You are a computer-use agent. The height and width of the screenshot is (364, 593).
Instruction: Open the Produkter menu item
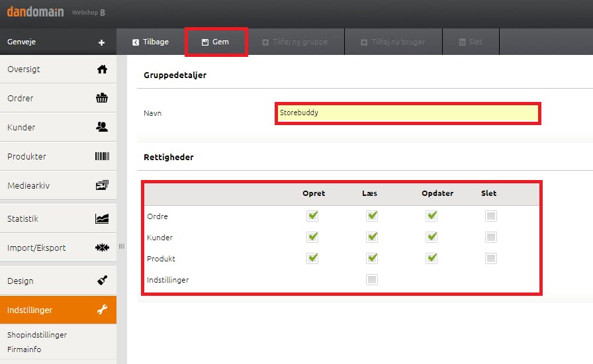point(58,156)
